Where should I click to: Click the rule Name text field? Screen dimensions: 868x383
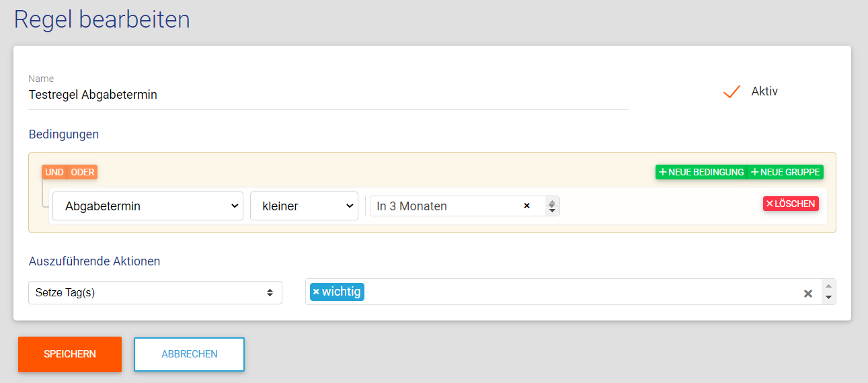[328, 95]
